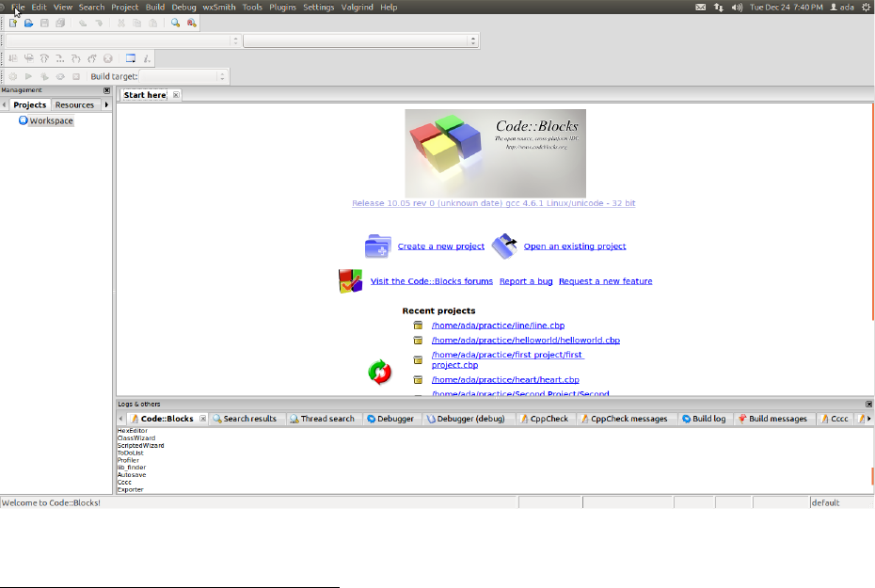Click the Report a bug link
The width and height of the screenshot is (875, 588).
point(526,281)
